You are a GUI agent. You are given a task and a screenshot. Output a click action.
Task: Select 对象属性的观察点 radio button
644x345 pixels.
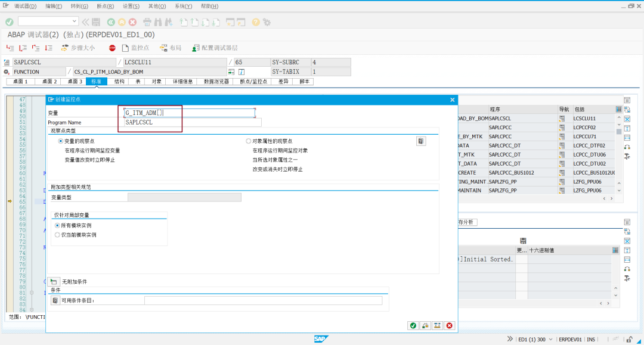pos(249,141)
